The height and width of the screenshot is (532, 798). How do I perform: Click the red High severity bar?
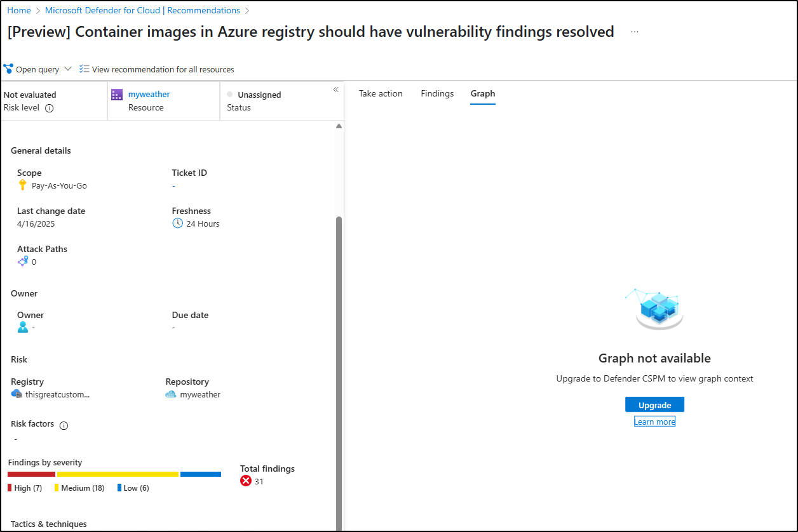click(31, 474)
